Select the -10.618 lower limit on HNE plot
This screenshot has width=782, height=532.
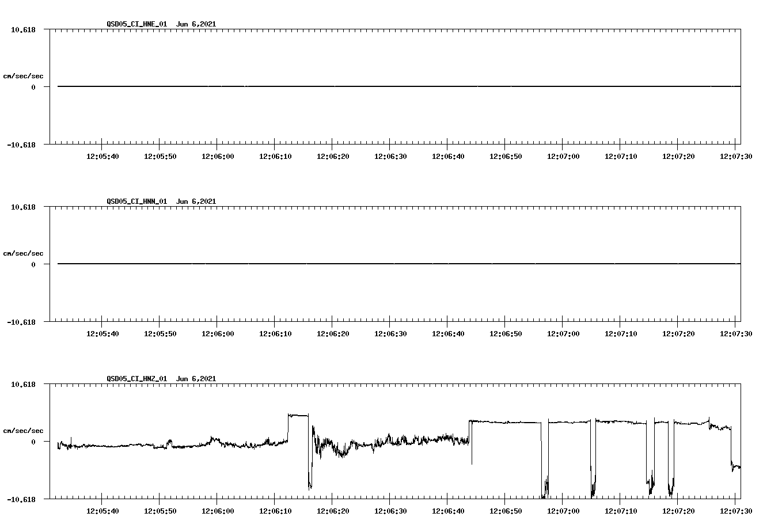click(21, 145)
